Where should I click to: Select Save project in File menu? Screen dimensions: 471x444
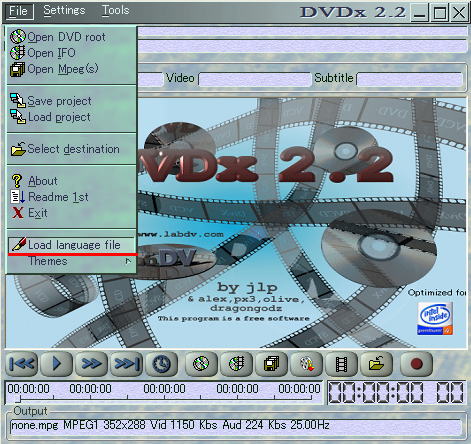pyautogui.click(x=72, y=101)
